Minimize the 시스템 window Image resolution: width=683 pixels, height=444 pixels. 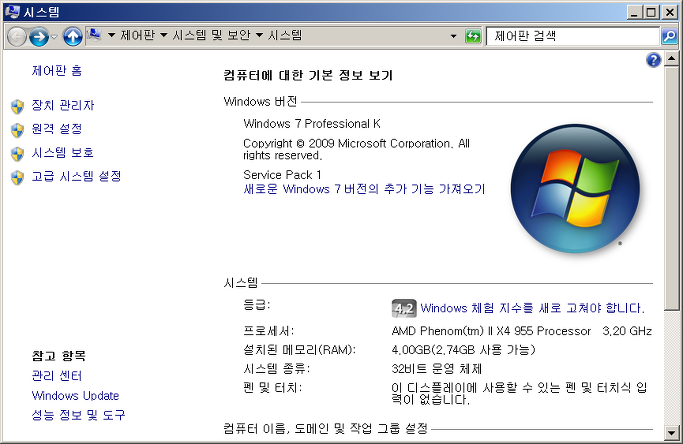coord(635,12)
